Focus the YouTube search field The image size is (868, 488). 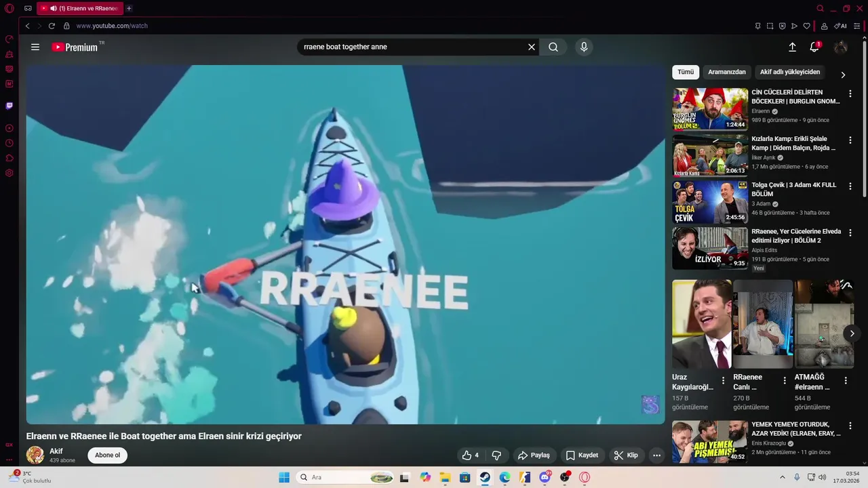click(x=412, y=47)
